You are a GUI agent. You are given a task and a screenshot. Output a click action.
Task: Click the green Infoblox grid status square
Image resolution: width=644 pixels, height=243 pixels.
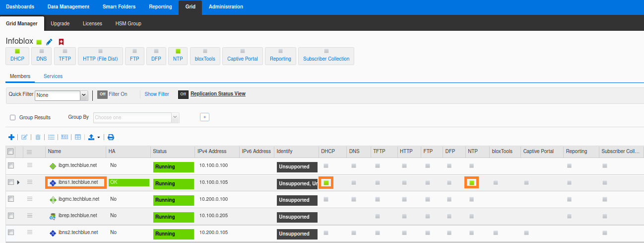point(39,42)
